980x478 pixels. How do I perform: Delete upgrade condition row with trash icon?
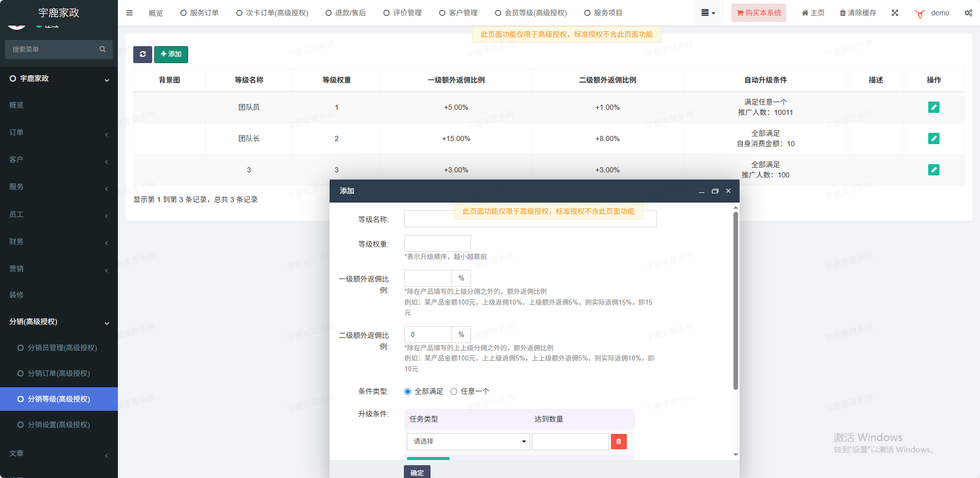click(619, 442)
